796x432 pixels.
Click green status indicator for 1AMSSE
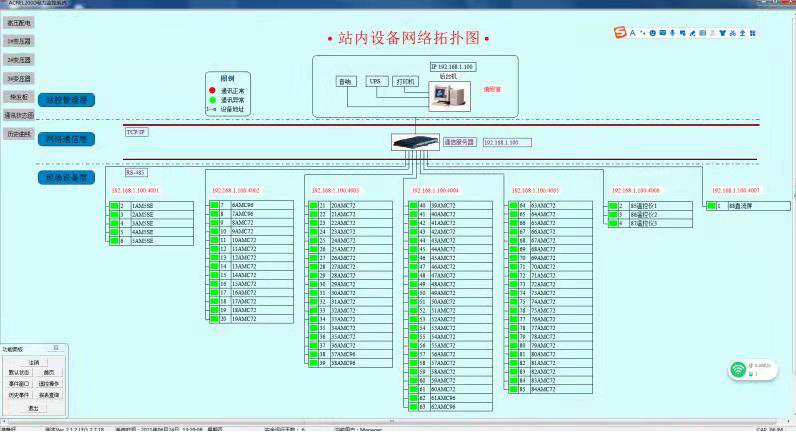pyautogui.click(x=114, y=206)
